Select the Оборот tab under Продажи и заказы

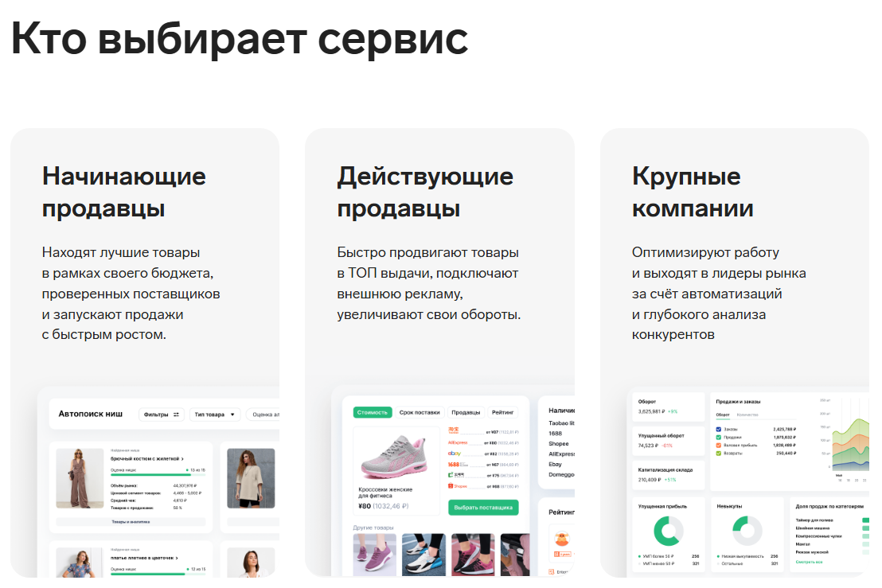pos(723,415)
